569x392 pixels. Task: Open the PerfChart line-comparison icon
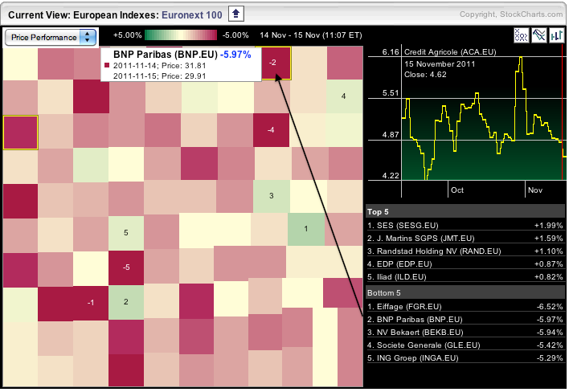coord(539,35)
